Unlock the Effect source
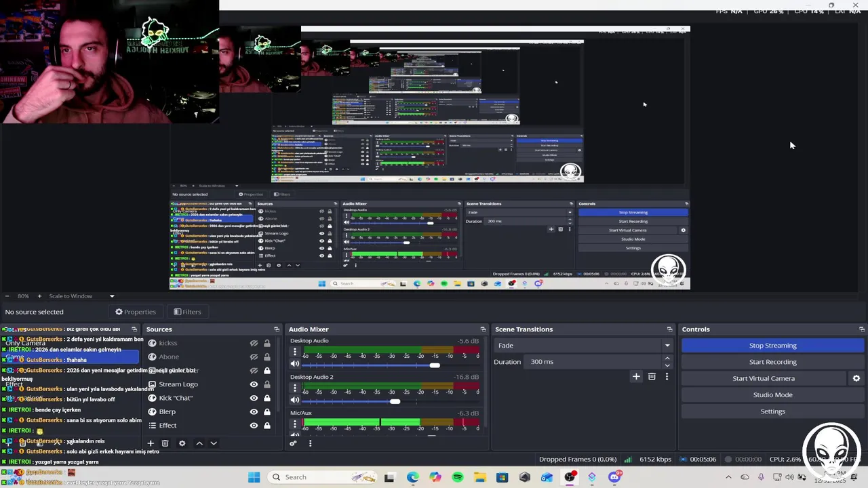Image resolution: width=868 pixels, height=488 pixels. pyautogui.click(x=267, y=426)
